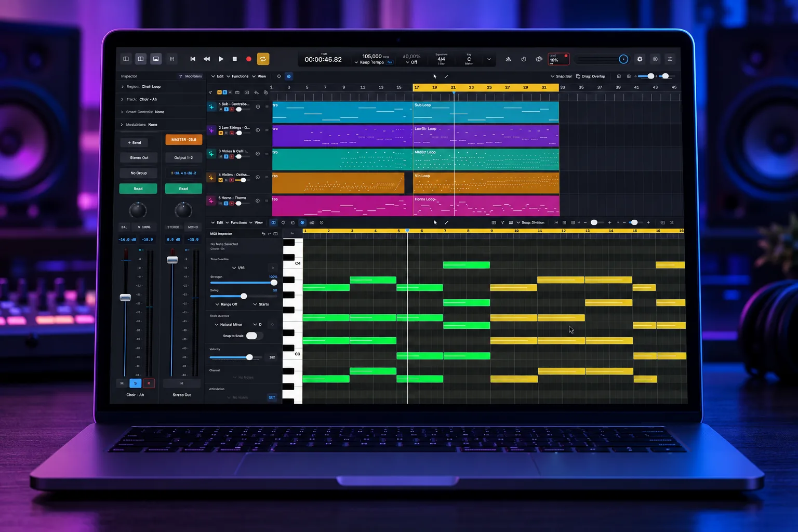The width and height of the screenshot is (798, 532).
Task: Open the piano roll Edit menu
Action: (217, 222)
